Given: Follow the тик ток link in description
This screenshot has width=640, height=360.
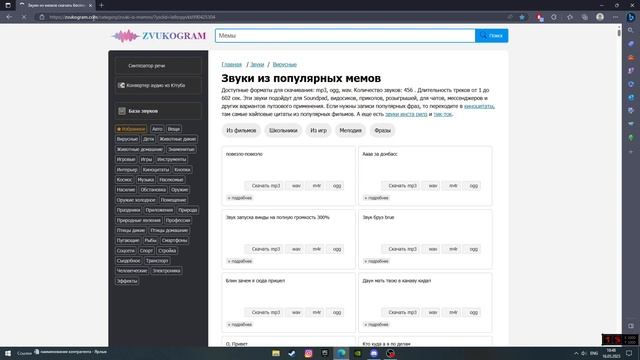Looking at the screenshot, I should 443,114.
